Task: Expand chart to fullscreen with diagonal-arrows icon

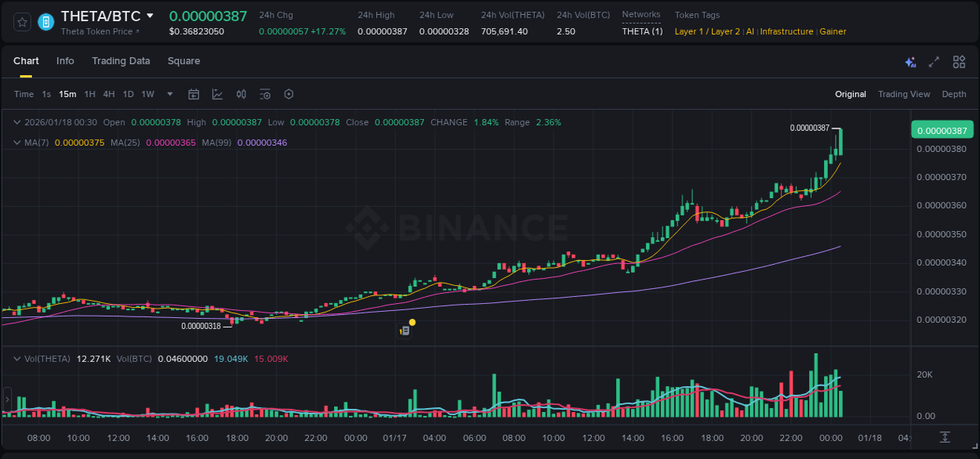Action: tap(935, 61)
